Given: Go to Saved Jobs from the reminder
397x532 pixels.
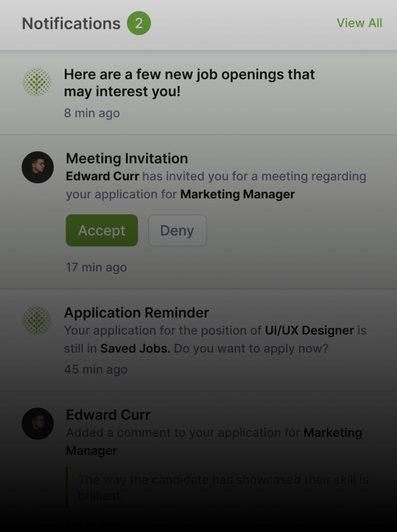Looking at the screenshot, I should click(x=135, y=349).
